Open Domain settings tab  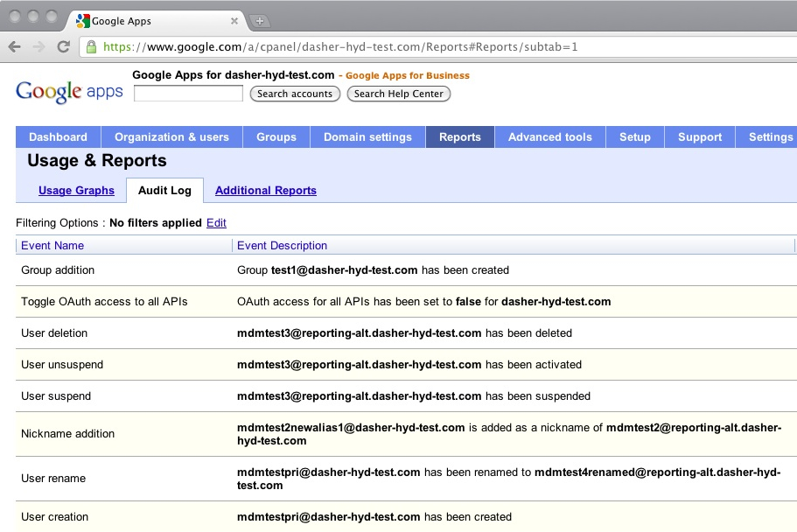click(367, 136)
